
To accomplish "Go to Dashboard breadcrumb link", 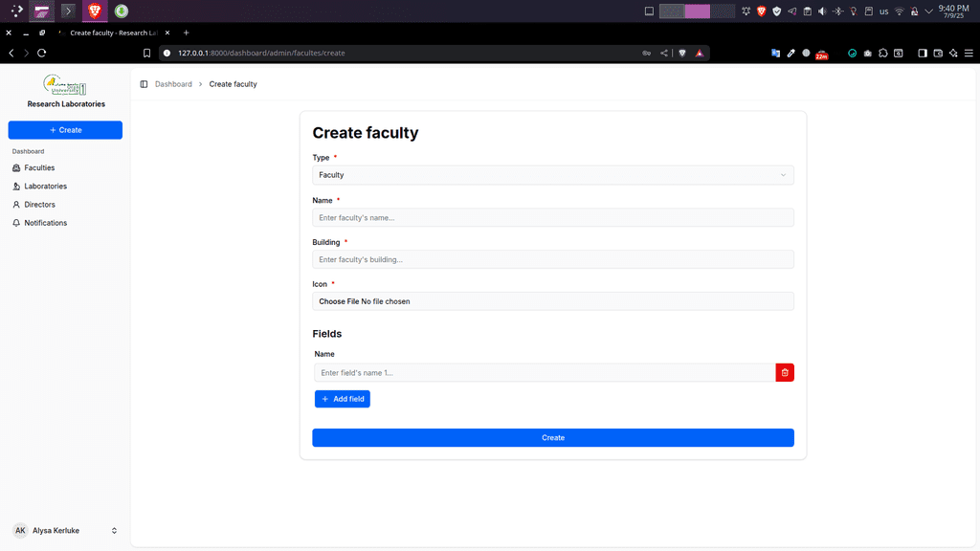I will 173,84.
